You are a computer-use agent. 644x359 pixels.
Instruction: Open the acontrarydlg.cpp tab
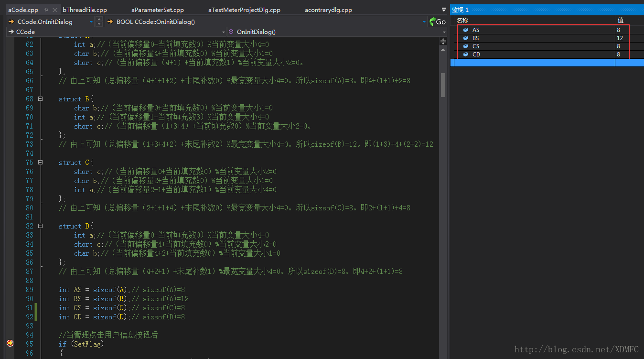click(328, 10)
